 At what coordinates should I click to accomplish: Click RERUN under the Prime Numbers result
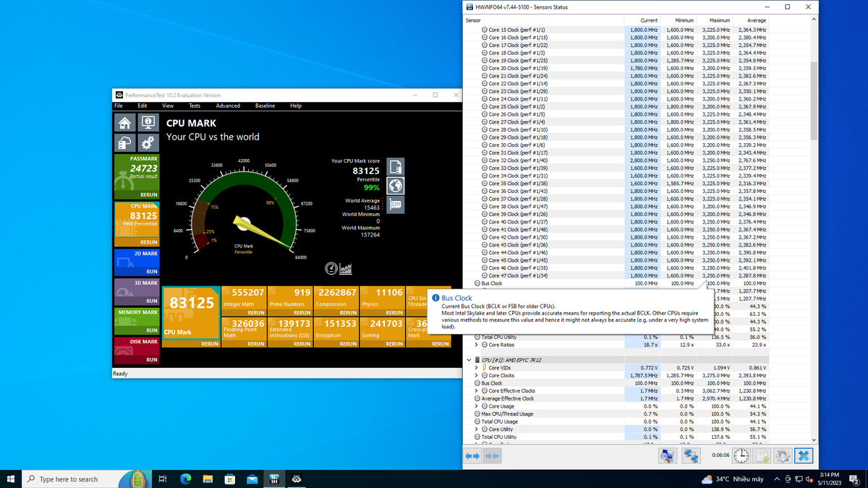pos(302,313)
